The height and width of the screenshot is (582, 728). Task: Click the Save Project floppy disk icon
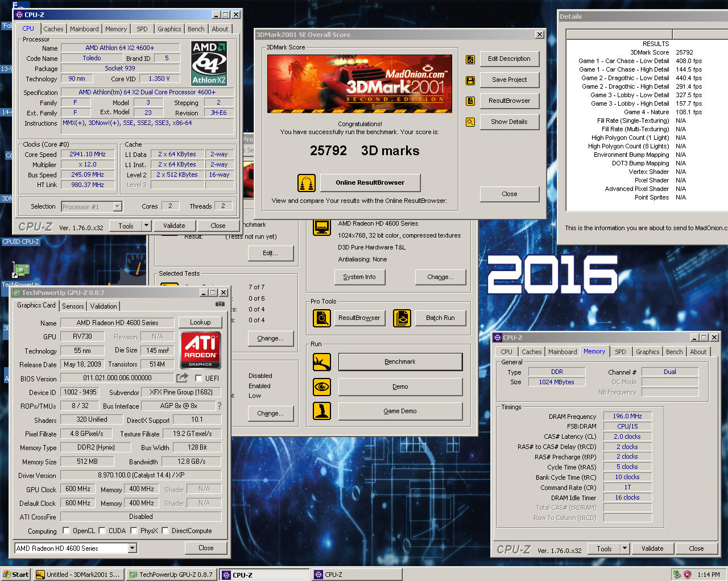pos(470,81)
